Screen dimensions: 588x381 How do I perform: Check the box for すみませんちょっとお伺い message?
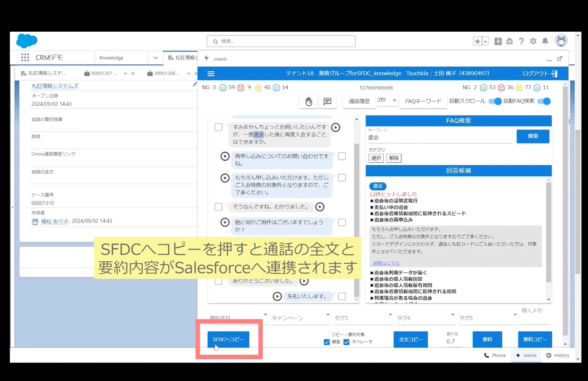coord(218,127)
